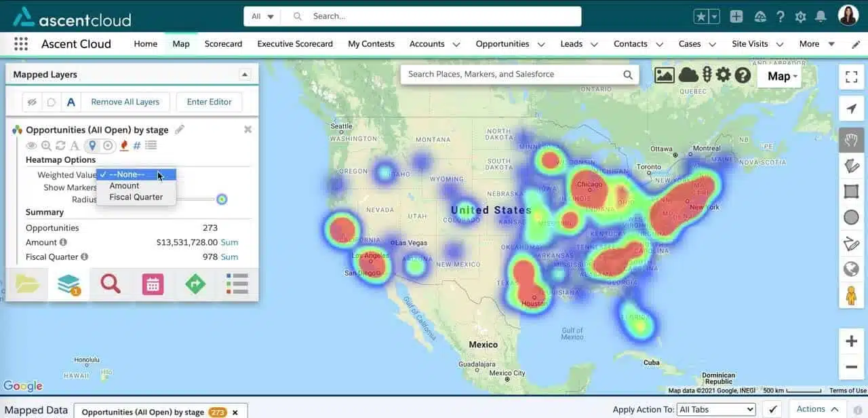Zoom in the map with plus
Screen dimensions: 868x418
point(851,341)
